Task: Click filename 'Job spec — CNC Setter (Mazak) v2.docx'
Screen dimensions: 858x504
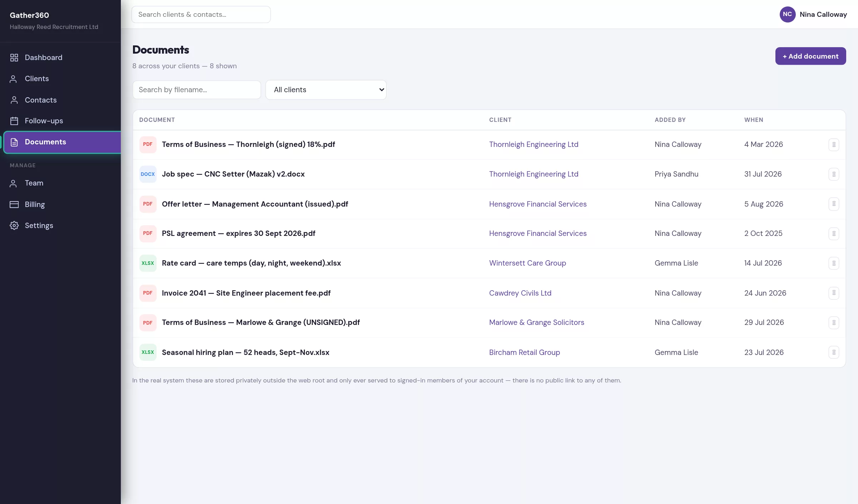Action: point(233,174)
